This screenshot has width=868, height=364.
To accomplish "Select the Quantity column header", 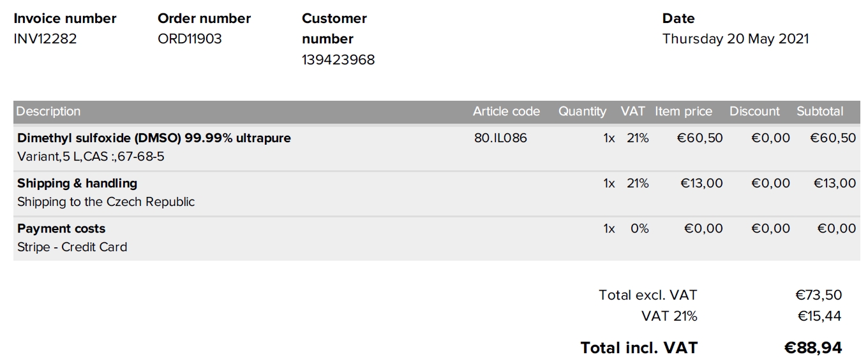I will coord(582,112).
